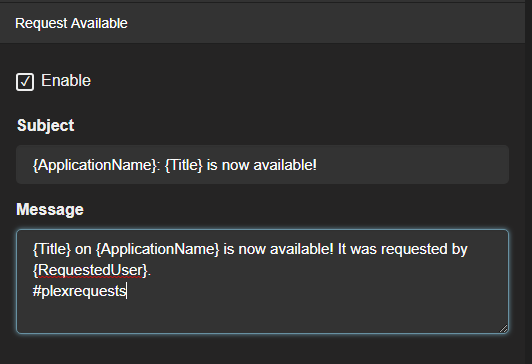532x364 pixels.
Task: Collapse the Request Available section header
Action: point(262,23)
